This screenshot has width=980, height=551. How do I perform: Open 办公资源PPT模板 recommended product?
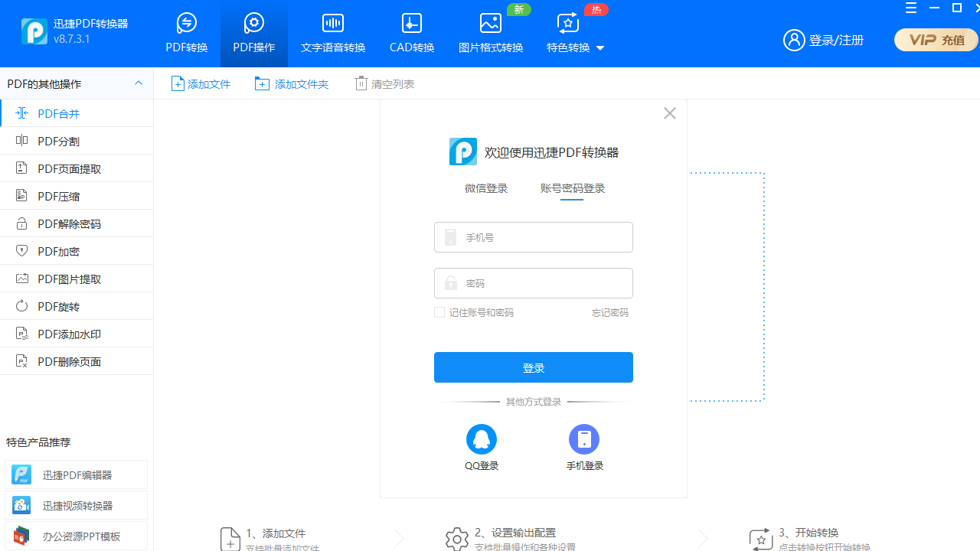pos(77,536)
